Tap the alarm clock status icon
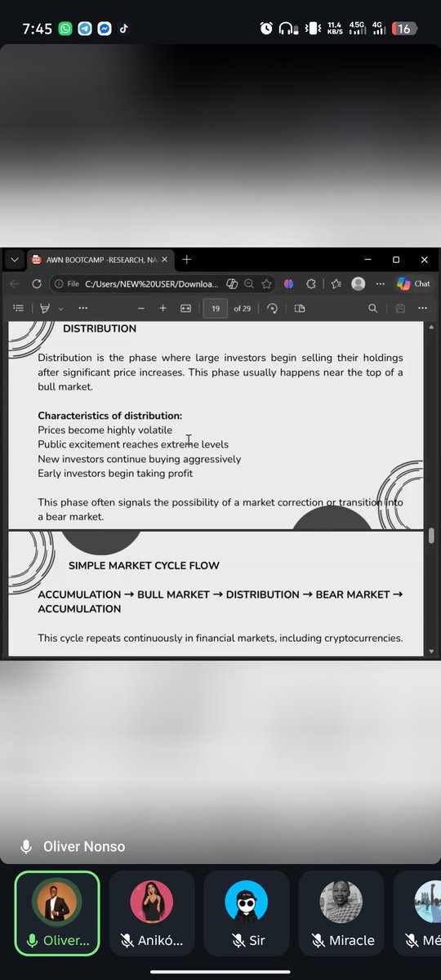This screenshot has width=441, height=980. (x=266, y=28)
